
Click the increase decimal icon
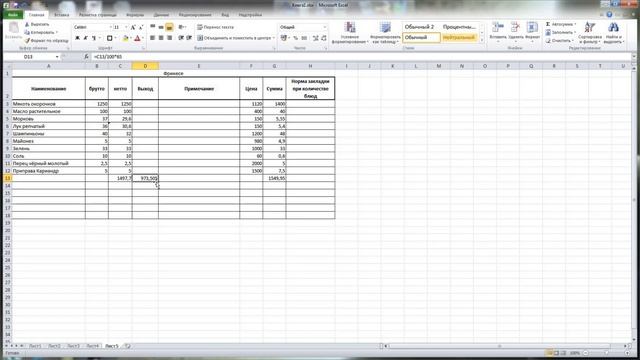tap(316, 38)
